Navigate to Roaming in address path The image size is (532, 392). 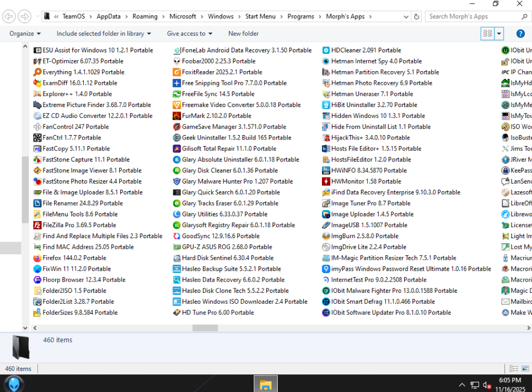tap(145, 17)
